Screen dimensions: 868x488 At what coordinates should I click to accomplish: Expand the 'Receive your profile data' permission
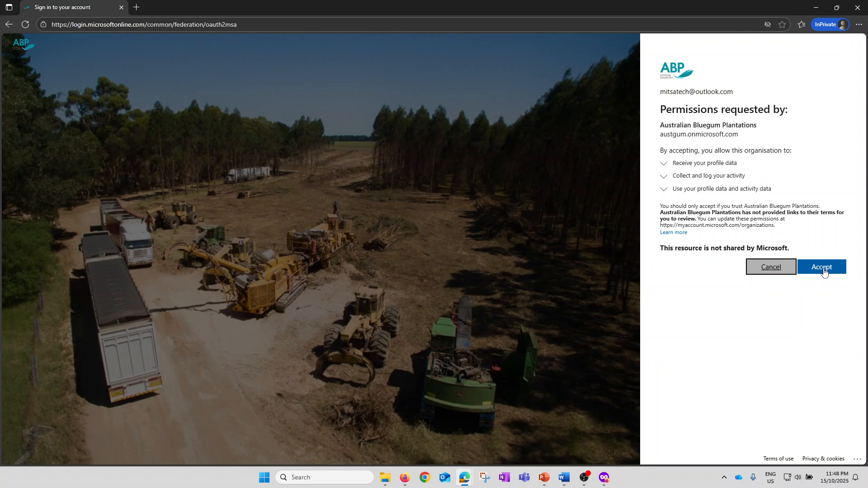663,163
